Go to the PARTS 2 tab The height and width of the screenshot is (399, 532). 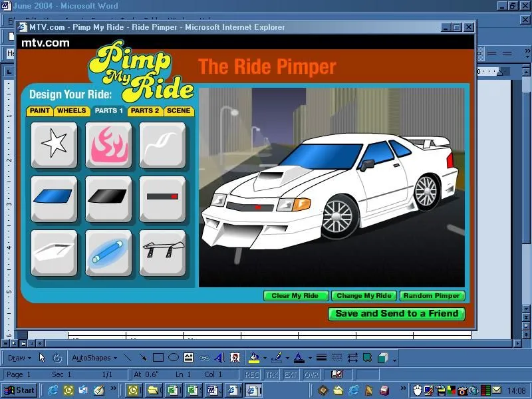pyautogui.click(x=144, y=111)
